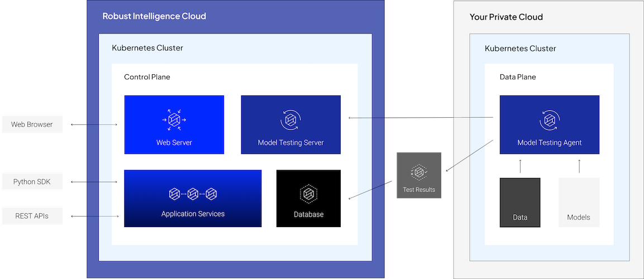Click the Model Testing Server circular icon

pos(290,120)
